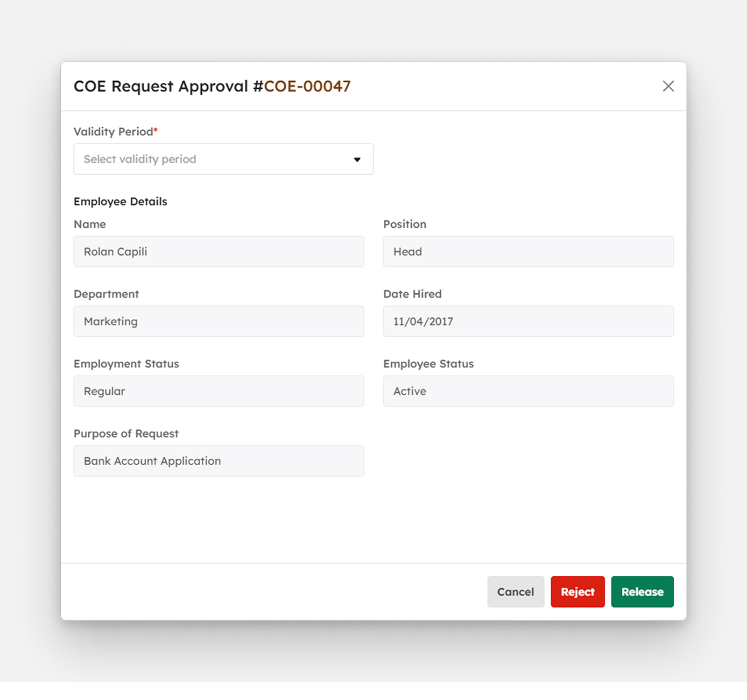Click the Date Hired field 11/04/2017
Viewport: 747px width, 700px height.
point(528,321)
